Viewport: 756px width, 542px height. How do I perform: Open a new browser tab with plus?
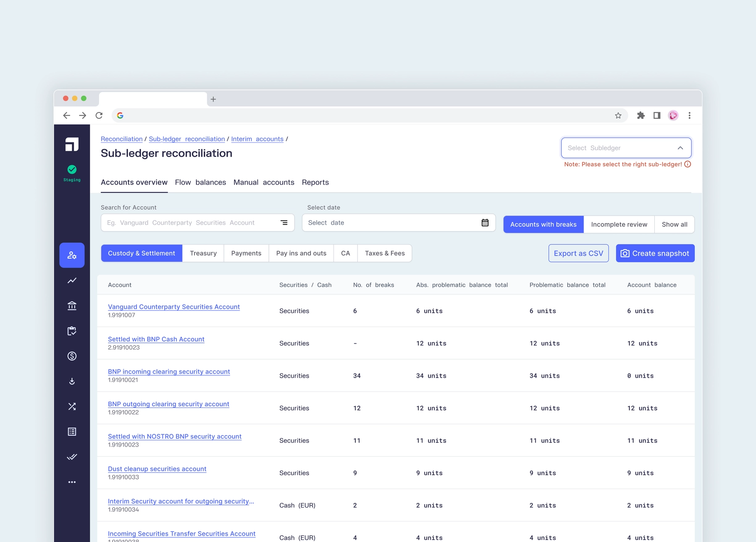[x=213, y=99]
